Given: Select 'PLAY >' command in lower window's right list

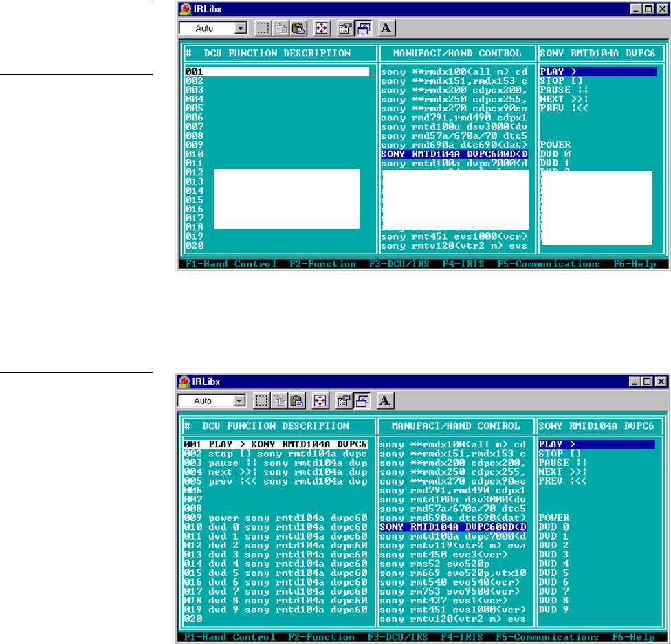Looking at the screenshot, I should point(597,444).
